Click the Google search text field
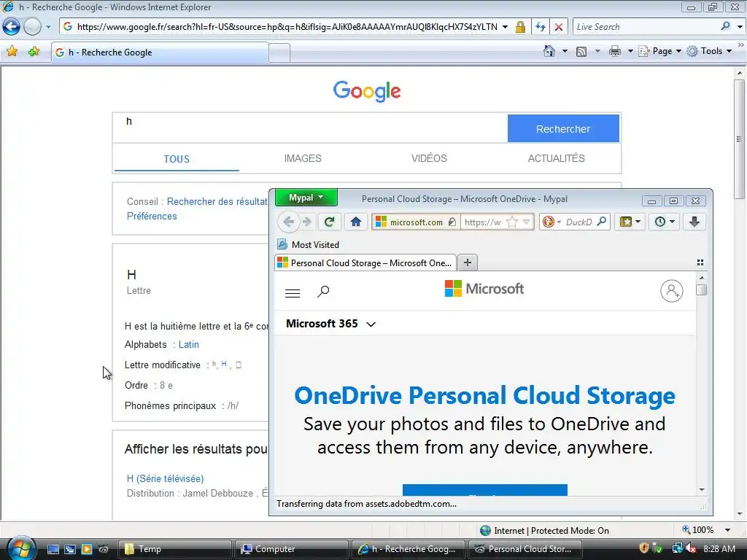This screenshot has height=560, width=747. click(310, 128)
